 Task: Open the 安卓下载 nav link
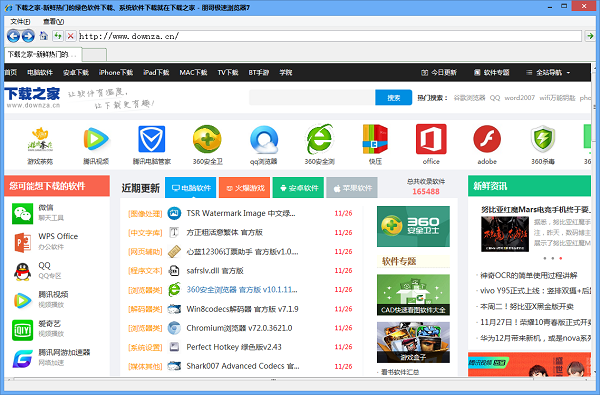(x=76, y=72)
